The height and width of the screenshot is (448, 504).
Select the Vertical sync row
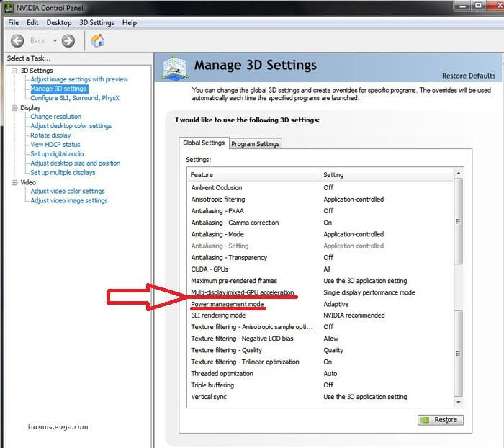(x=320, y=397)
